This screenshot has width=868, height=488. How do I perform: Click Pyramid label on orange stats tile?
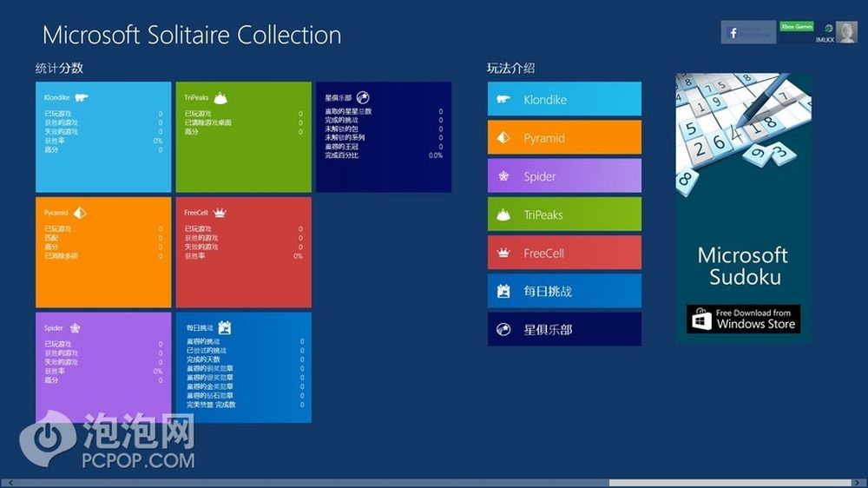click(x=56, y=213)
